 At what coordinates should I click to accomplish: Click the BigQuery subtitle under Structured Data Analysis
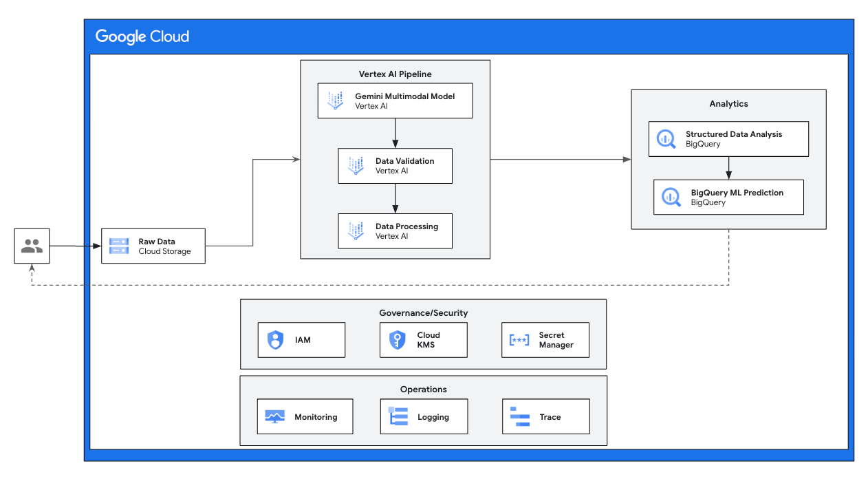click(x=703, y=145)
